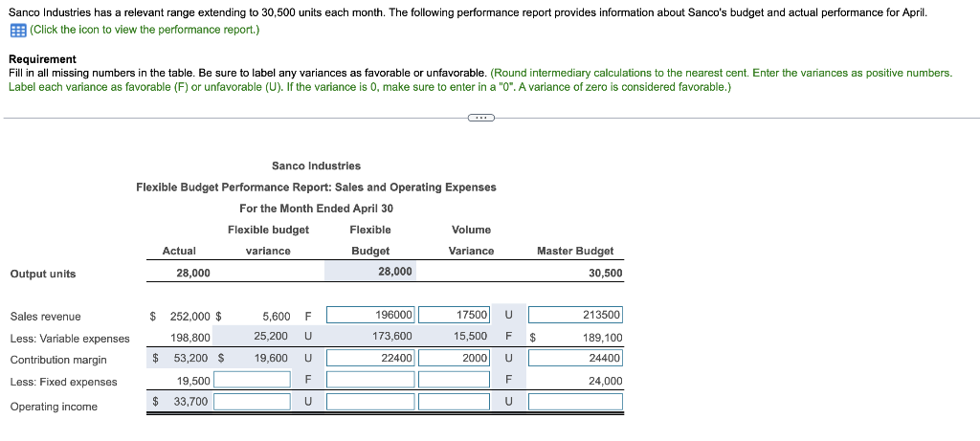Click Actual fixed expenses value 19,500
Screen dimensions: 980x441
click(x=192, y=381)
